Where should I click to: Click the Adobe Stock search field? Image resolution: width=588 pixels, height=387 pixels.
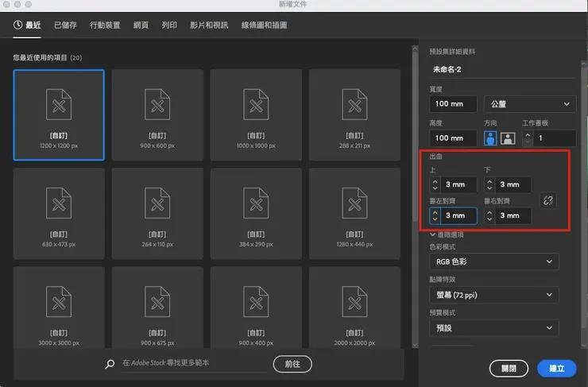(x=194, y=363)
